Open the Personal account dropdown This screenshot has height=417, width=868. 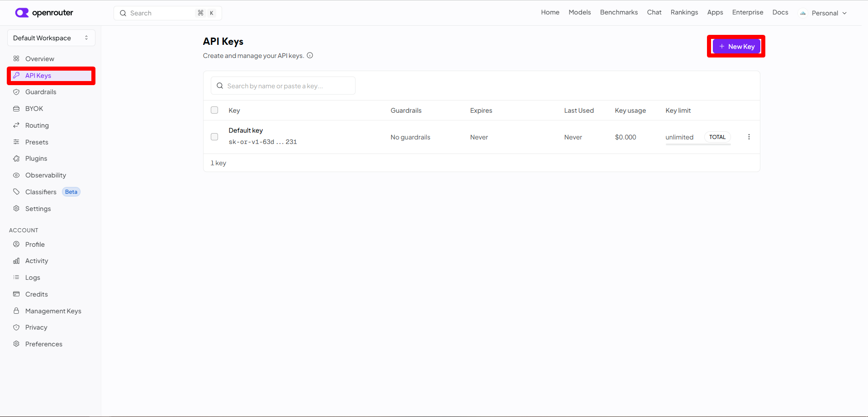point(823,13)
